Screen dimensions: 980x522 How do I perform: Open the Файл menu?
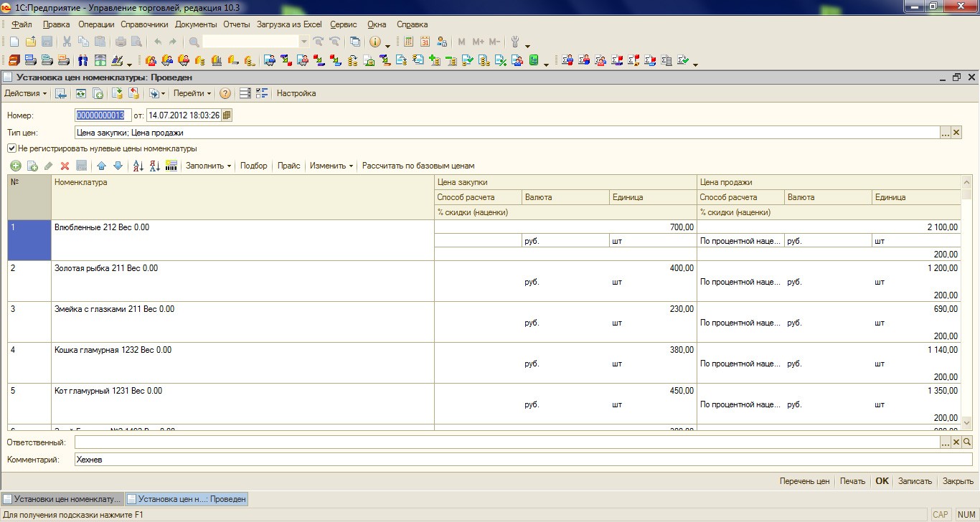[22, 24]
